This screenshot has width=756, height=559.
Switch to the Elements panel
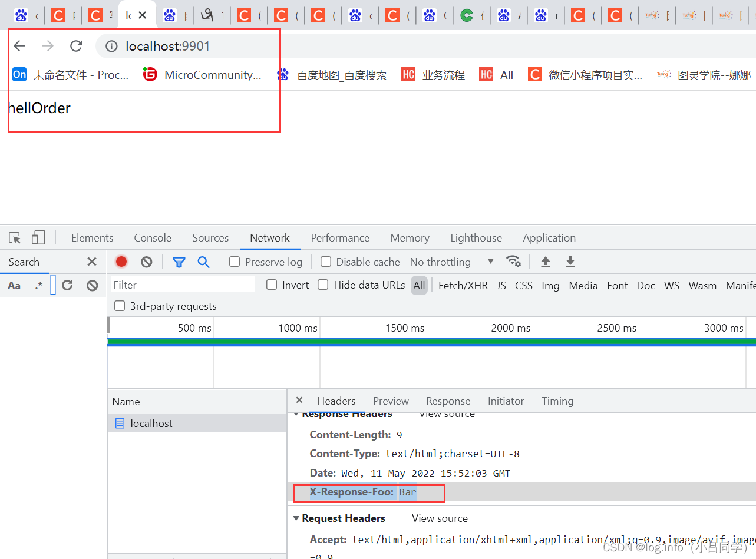pos(92,238)
